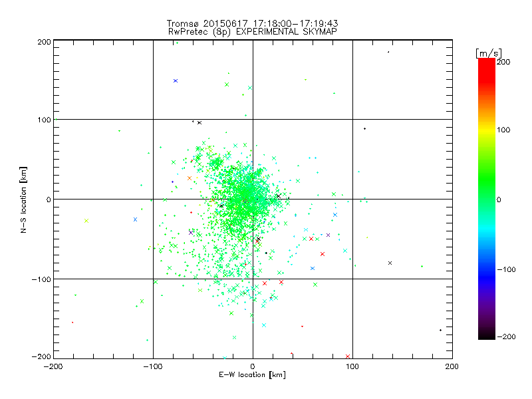
Task: Select the "N-S location [km]" axis label
Action: (x=23, y=200)
